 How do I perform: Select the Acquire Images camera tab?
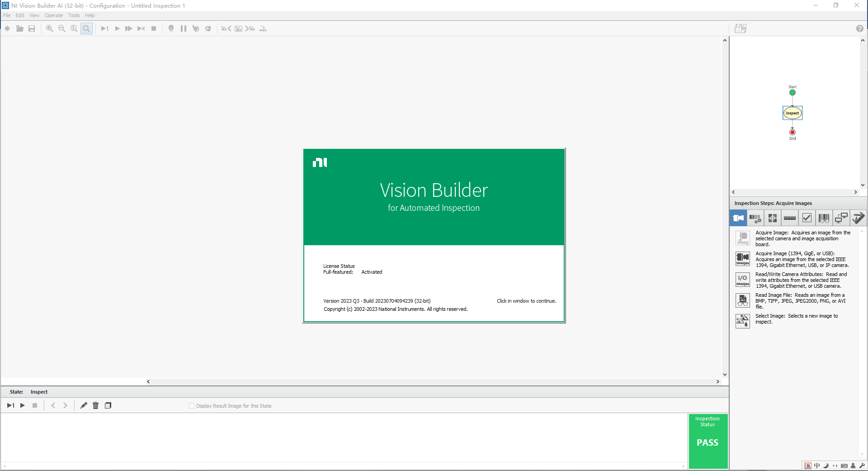[x=738, y=218]
